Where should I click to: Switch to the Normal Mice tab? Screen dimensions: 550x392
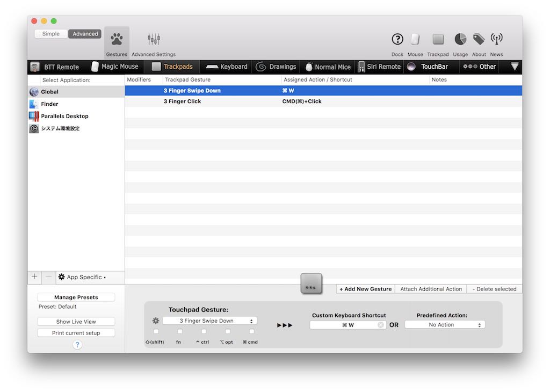[x=328, y=67]
